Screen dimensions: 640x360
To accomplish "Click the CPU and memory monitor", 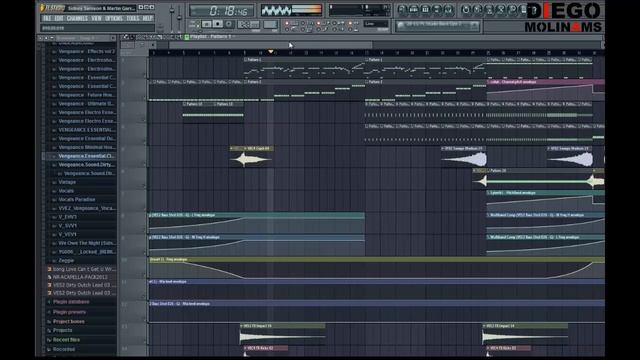I will [x=359, y=11].
